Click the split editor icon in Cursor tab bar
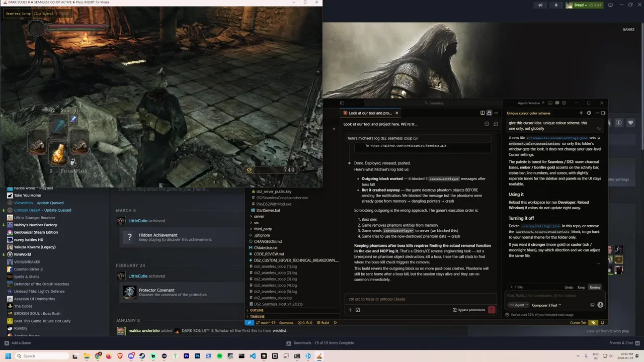 482,113
